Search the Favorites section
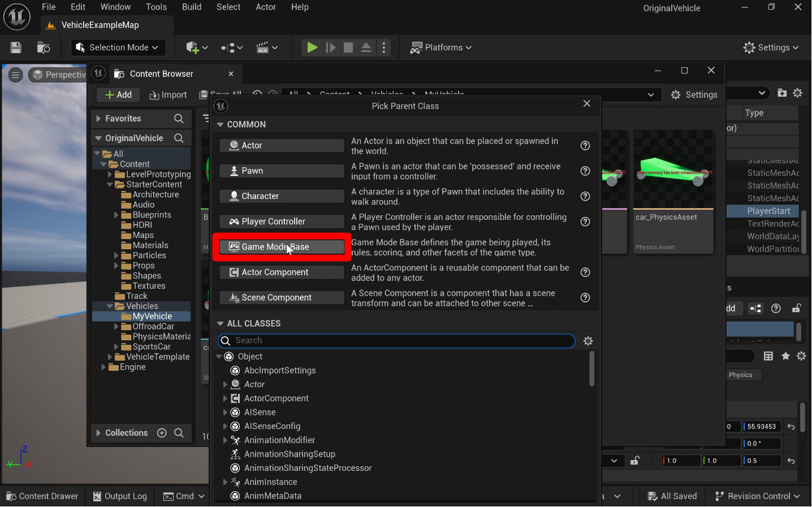 pyautogui.click(x=179, y=118)
